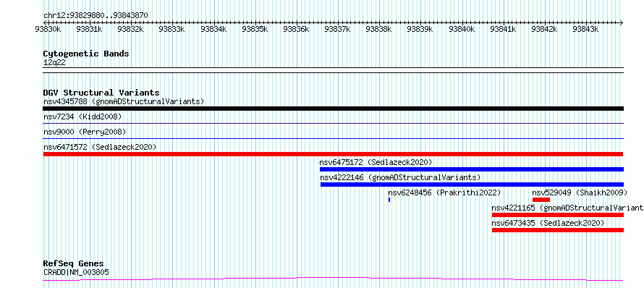Screen dimensions: 644x288
Task: Open nsv6471572 (Sedlazeck2020) variant label
Action: 100,147
